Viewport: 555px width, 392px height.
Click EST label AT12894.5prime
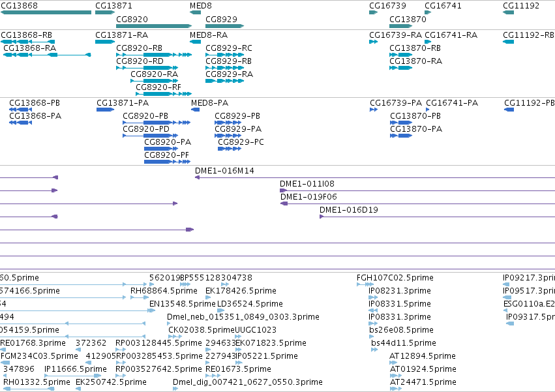point(423,356)
